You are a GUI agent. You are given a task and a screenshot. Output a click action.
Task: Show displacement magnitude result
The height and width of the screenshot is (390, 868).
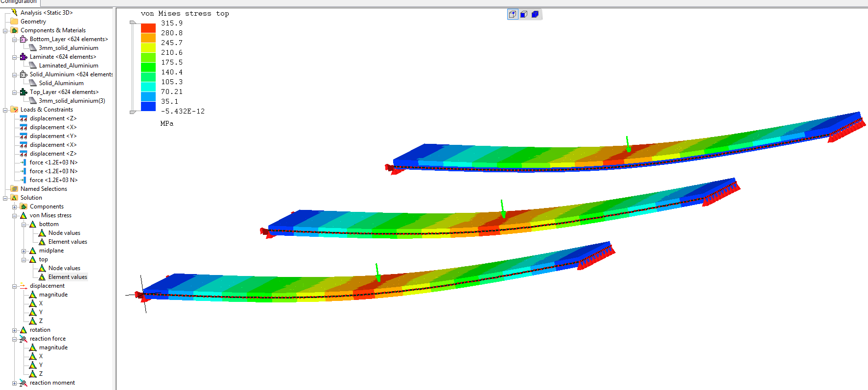[53, 295]
